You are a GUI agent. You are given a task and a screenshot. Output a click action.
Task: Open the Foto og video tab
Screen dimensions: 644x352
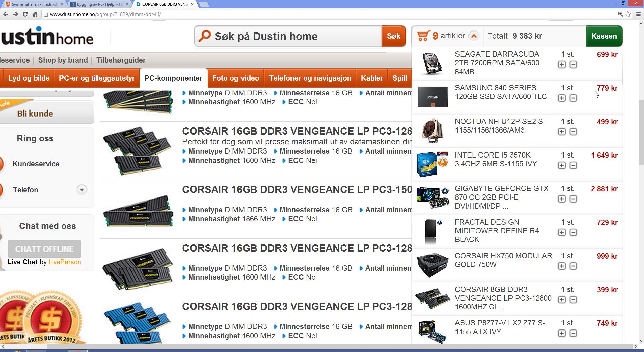point(235,78)
